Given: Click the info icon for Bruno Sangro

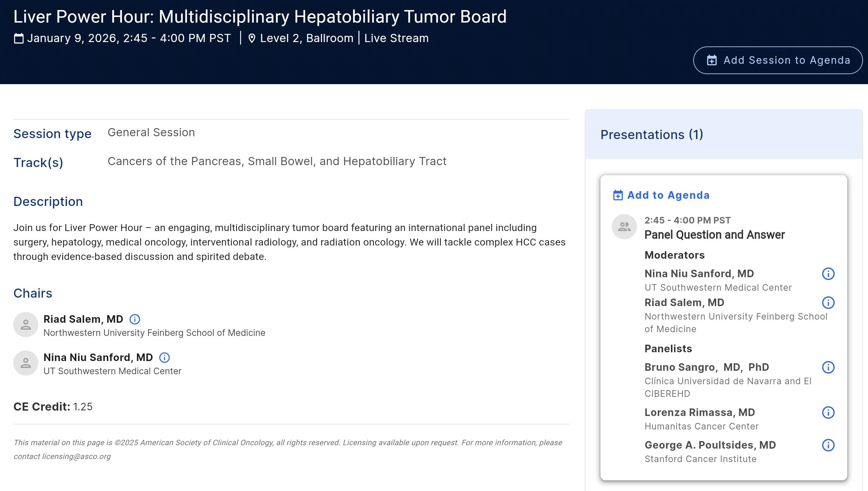Looking at the screenshot, I should pos(828,368).
